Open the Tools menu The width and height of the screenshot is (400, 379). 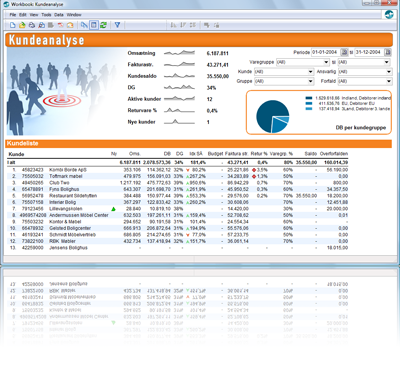(x=46, y=15)
